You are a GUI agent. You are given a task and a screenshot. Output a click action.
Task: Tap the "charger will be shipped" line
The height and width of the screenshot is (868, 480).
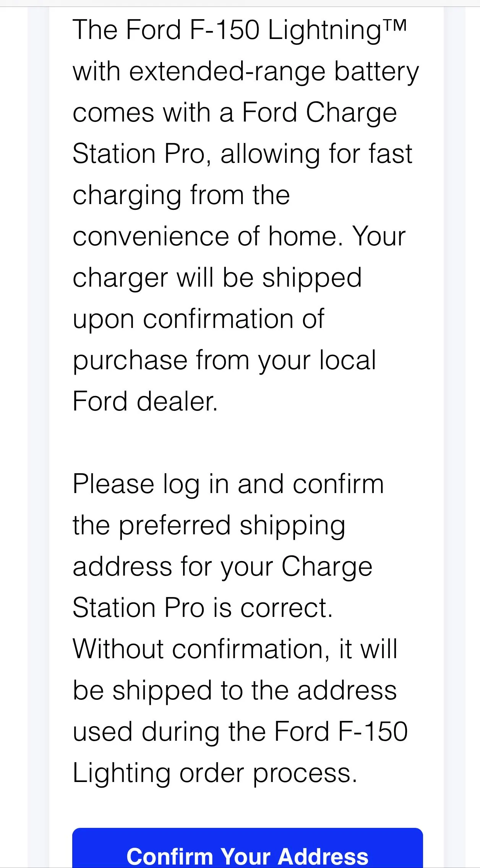tap(217, 278)
